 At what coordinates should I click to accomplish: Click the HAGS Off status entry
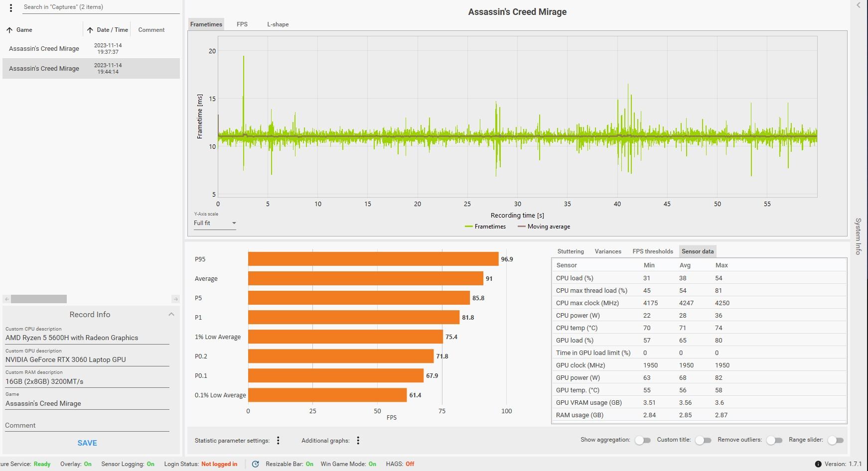tap(400, 464)
